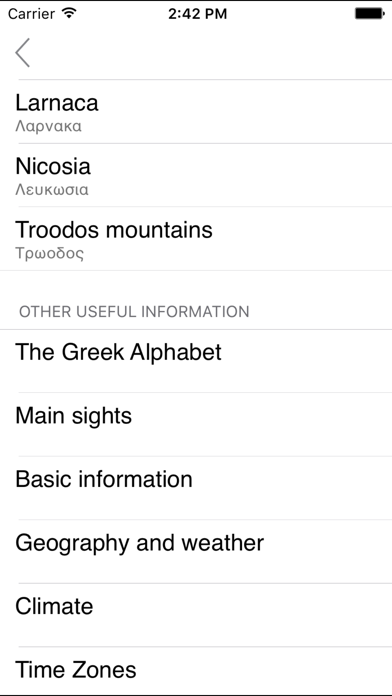The width and height of the screenshot is (392, 696).
Task: Tap the Other Useful Information header
Action: tap(134, 312)
